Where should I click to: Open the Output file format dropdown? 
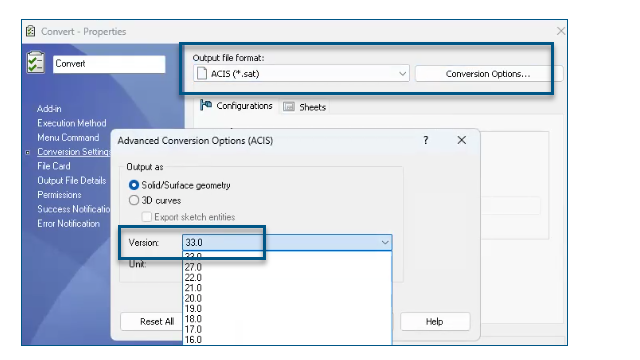[x=402, y=73]
